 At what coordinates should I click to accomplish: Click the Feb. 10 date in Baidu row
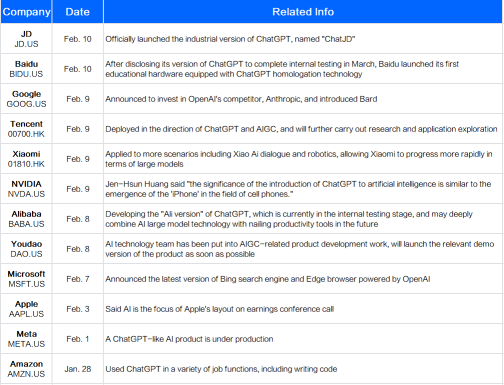(78, 69)
